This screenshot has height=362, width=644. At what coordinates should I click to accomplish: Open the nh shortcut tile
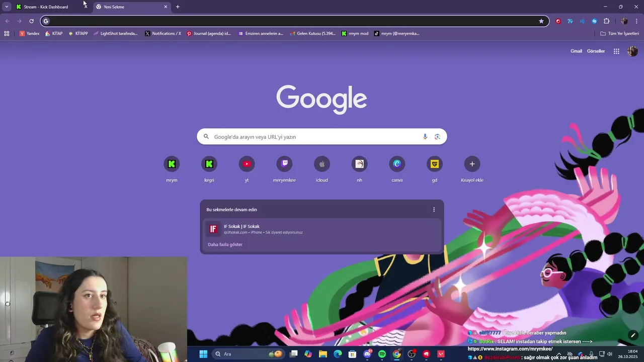pyautogui.click(x=359, y=164)
